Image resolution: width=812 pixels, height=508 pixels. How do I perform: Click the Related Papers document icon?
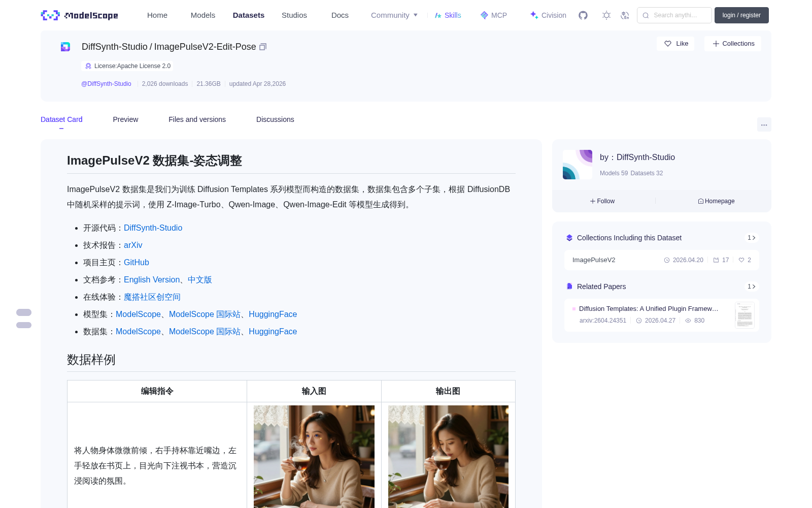pos(569,287)
